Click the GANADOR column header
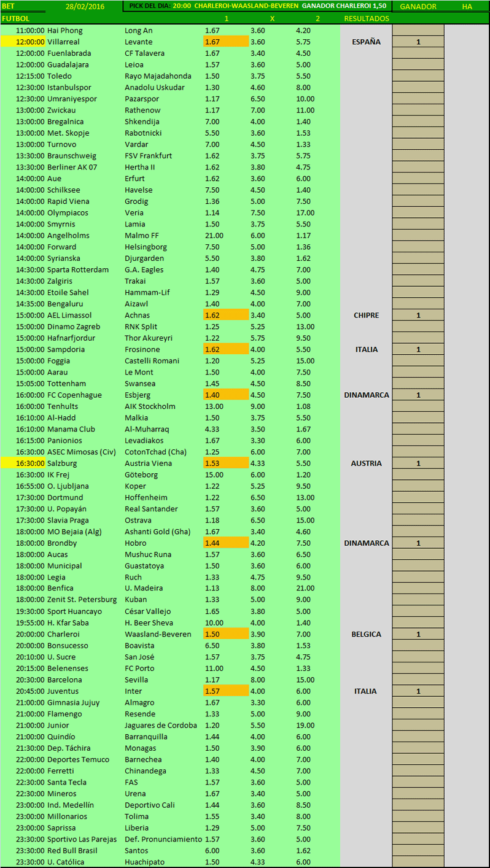The image size is (490, 868). click(418, 6)
